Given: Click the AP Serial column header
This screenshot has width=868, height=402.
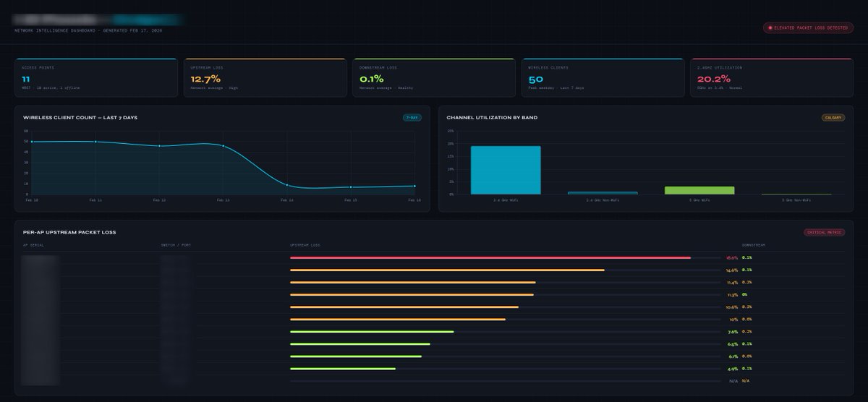Looking at the screenshot, I should coord(33,245).
